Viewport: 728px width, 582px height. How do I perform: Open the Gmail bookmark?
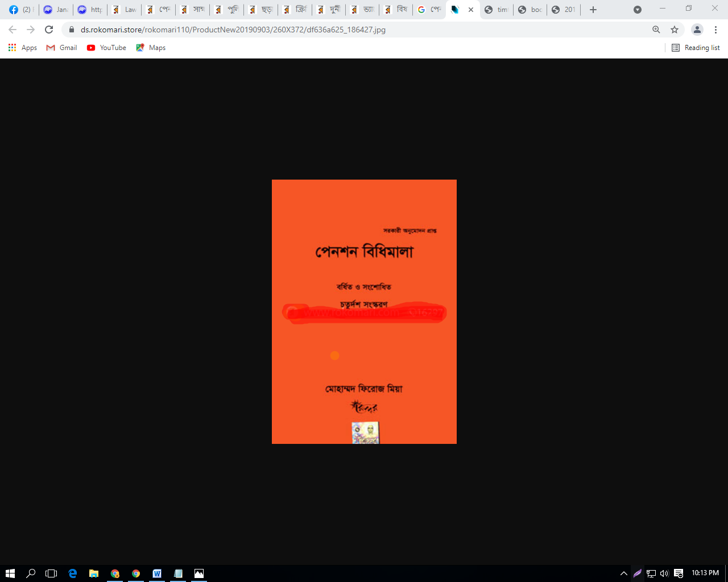pos(61,48)
